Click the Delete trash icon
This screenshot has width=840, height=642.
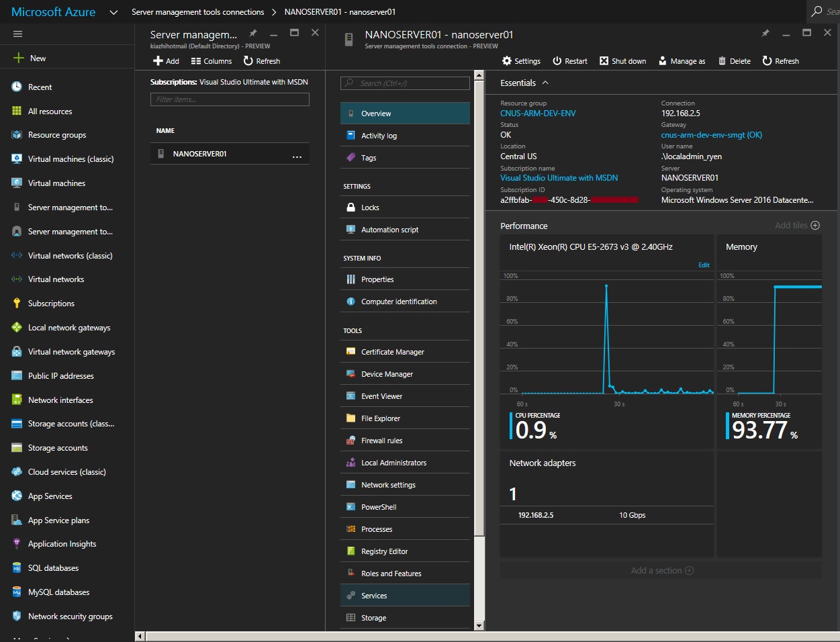(x=722, y=60)
